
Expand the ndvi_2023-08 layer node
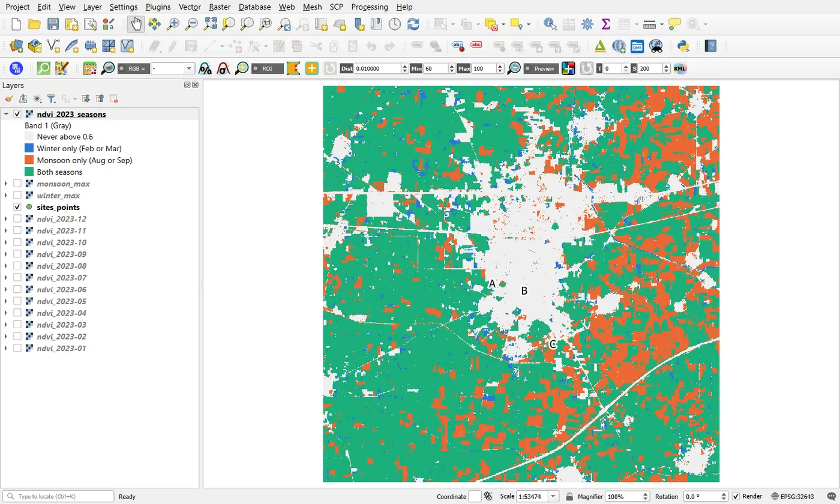coord(6,266)
